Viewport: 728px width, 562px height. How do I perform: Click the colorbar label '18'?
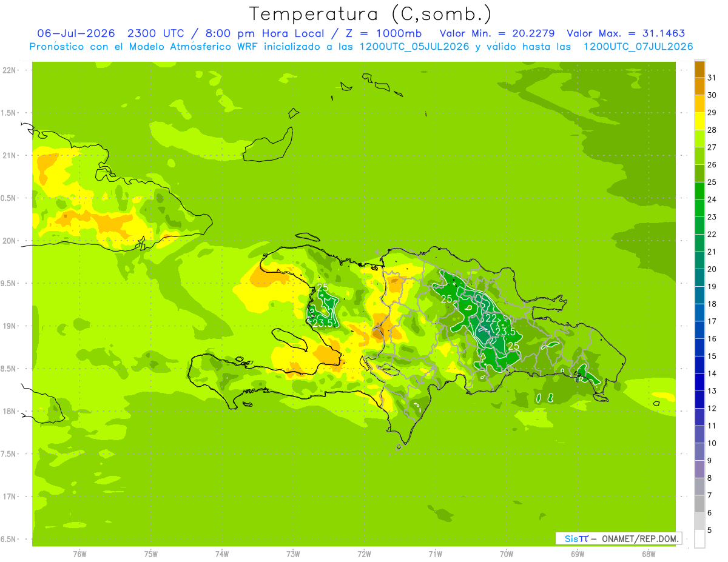712,304
